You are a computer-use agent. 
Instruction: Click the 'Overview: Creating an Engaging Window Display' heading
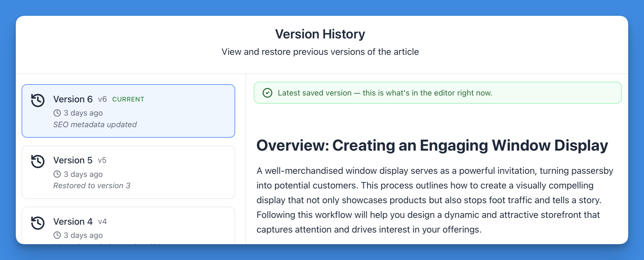(x=432, y=146)
